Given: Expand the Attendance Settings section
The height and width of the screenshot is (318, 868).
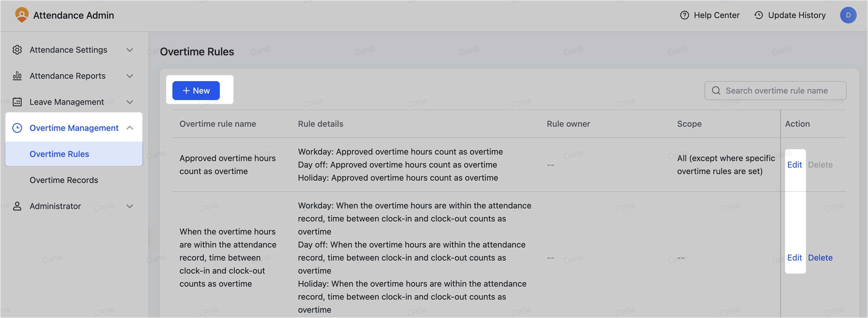Looking at the screenshot, I should [130, 49].
